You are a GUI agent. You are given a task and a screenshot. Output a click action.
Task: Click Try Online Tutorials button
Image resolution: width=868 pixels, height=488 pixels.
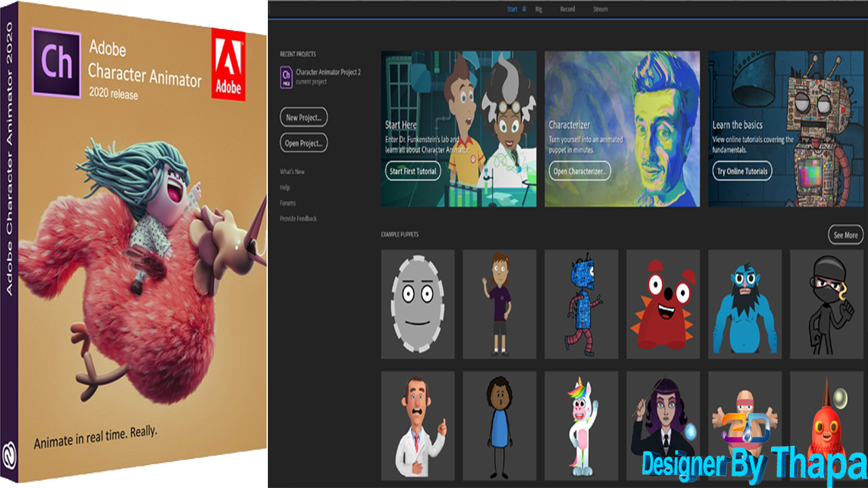pyautogui.click(x=743, y=171)
